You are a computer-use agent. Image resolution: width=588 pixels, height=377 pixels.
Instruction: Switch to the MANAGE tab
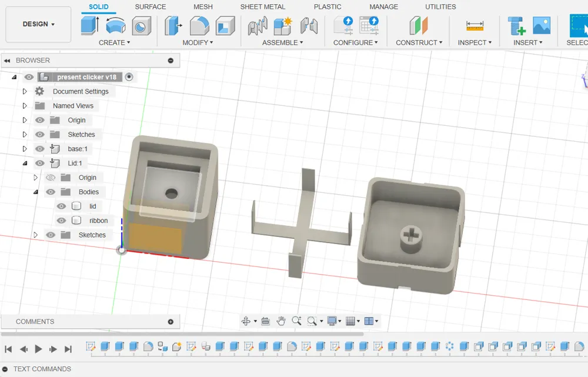coord(383,6)
